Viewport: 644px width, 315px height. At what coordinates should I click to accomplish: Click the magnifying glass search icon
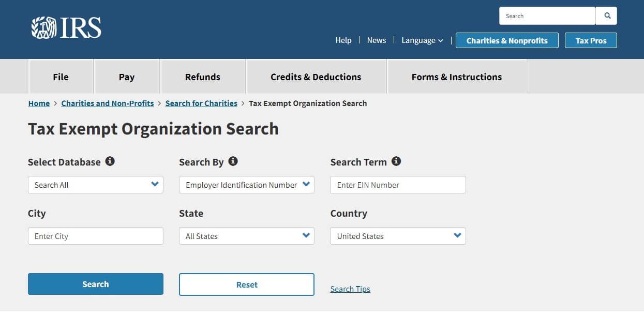(x=606, y=16)
